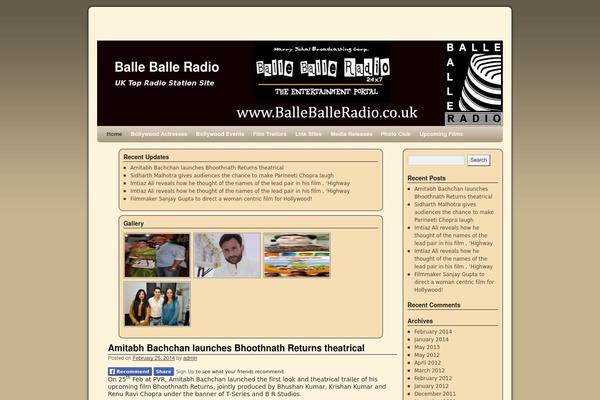The height and width of the screenshot is (400, 600).
Task: Open May 2012 archive
Action: 427,355
